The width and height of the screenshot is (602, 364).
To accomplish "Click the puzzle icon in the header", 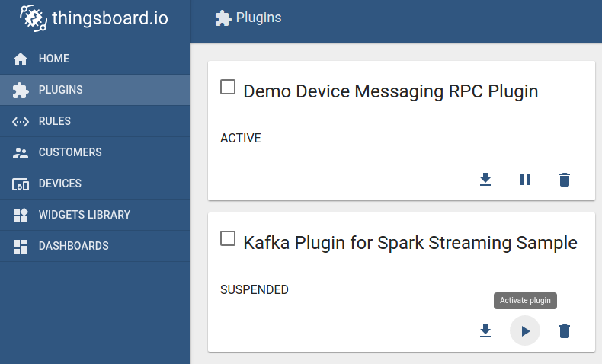I will coord(223,18).
